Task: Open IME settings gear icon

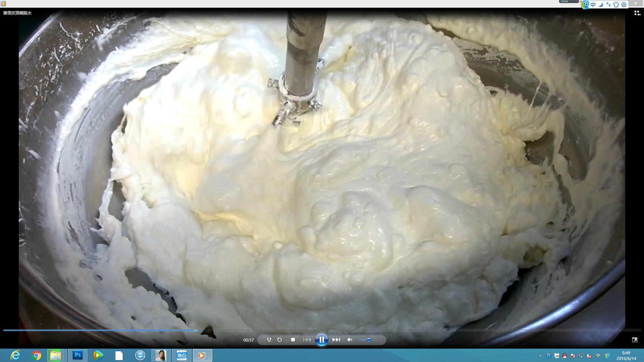Action: [624, 5]
